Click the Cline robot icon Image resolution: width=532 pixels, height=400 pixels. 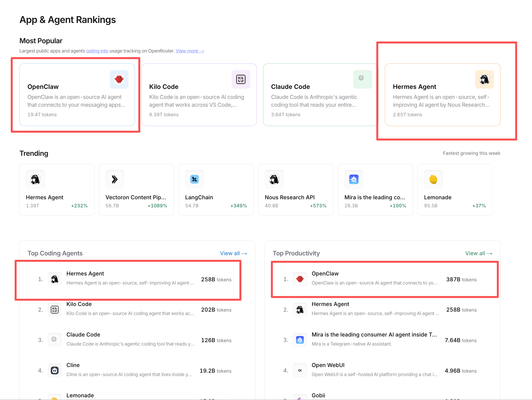(55, 370)
